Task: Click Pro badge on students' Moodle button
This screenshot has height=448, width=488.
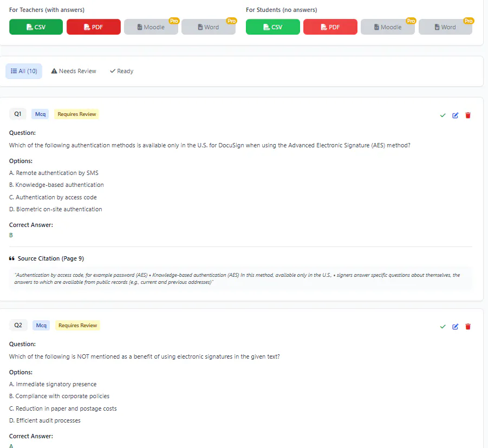Action: (x=411, y=21)
